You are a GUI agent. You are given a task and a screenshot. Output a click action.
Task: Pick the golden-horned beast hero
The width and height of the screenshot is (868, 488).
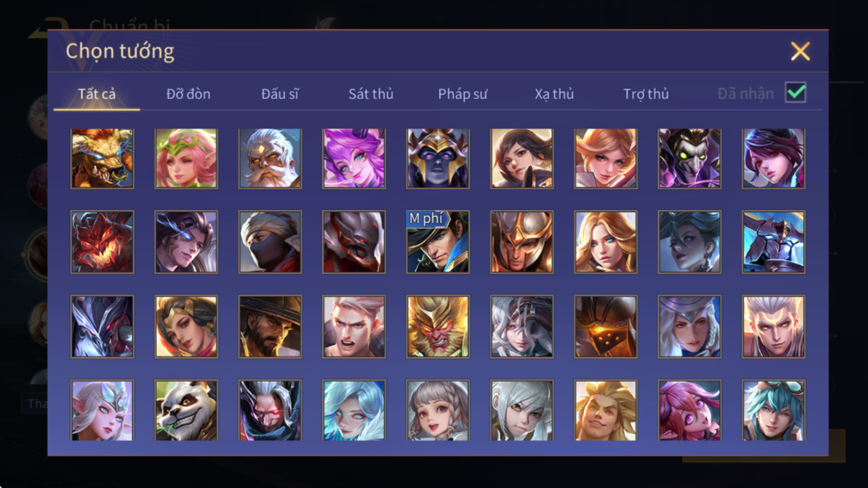[x=102, y=158]
